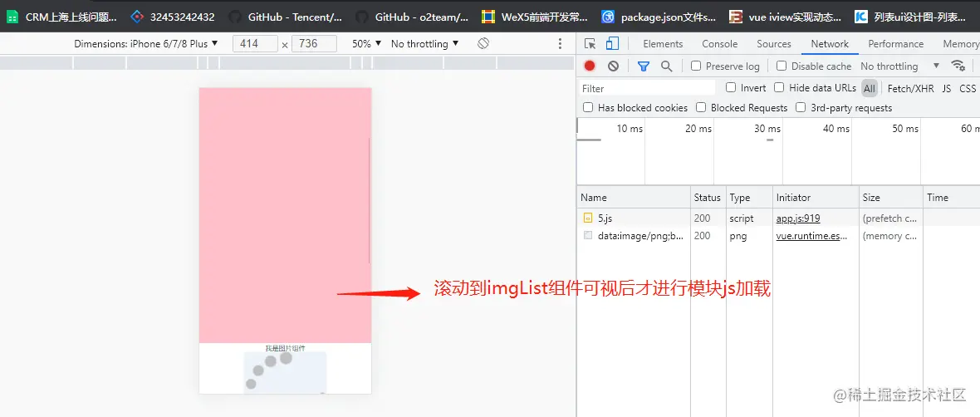This screenshot has width=980, height=417.
Task: Open GitHub - o2team bookmark
Action: click(412, 17)
